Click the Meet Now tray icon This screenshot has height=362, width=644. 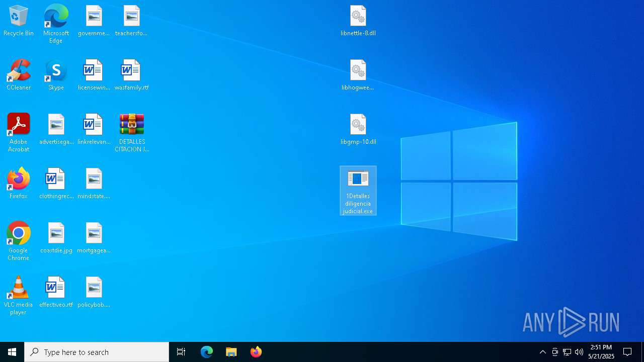(555, 352)
